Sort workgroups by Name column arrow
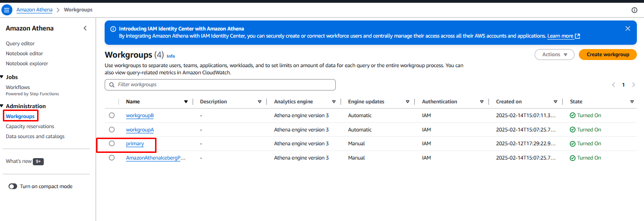The image size is (644, 221). click(x=186, y=101)
